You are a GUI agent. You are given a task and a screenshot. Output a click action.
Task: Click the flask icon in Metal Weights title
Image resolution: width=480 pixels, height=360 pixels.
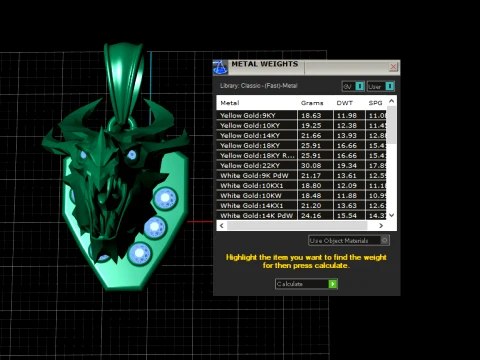(x=220, y=67)
